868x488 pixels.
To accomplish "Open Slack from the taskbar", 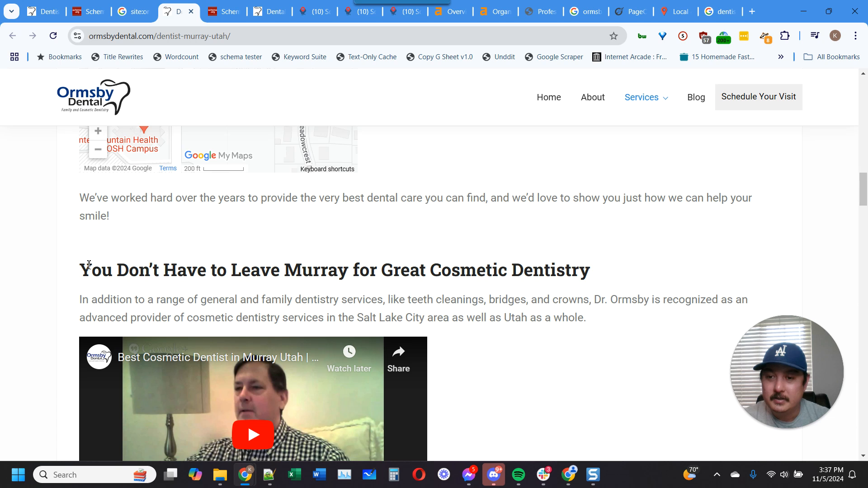I will click(x=543, y=474).
